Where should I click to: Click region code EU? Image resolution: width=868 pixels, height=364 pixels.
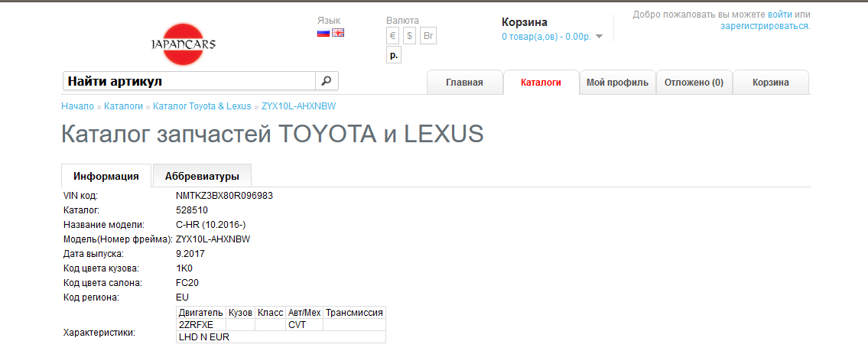tap(182, 297)
